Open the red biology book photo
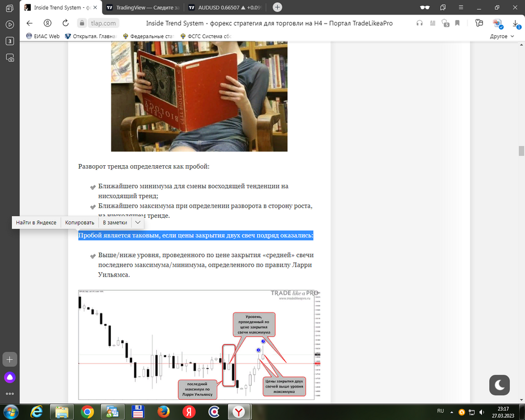The image size is (525, 420). (x=199, y=96)
